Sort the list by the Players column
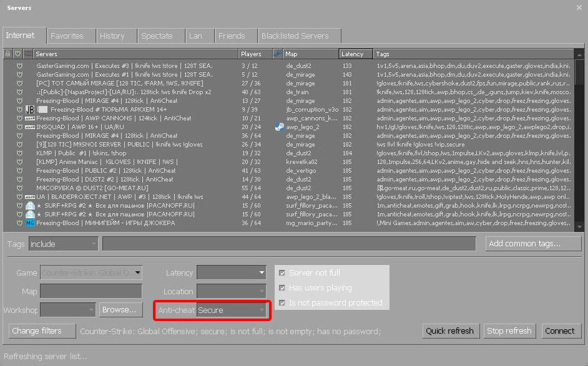 point(255,54)
